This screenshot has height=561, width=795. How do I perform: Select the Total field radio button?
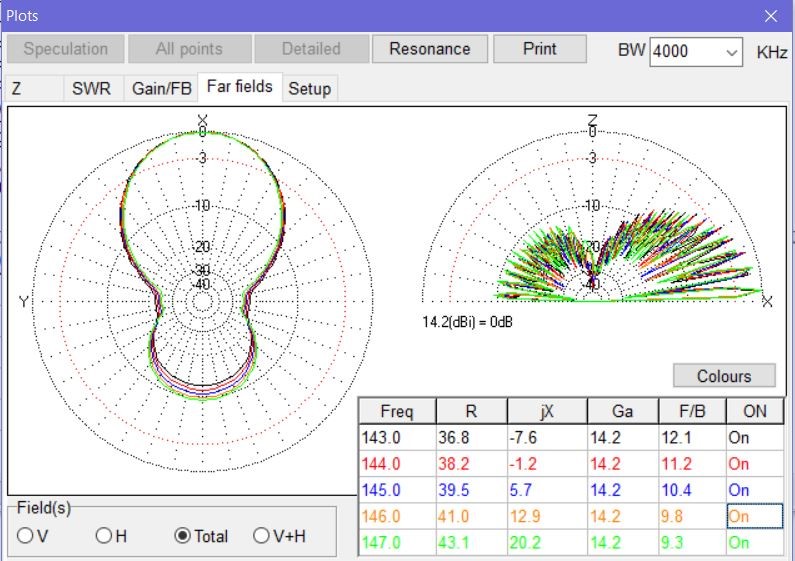coord(201,536)
